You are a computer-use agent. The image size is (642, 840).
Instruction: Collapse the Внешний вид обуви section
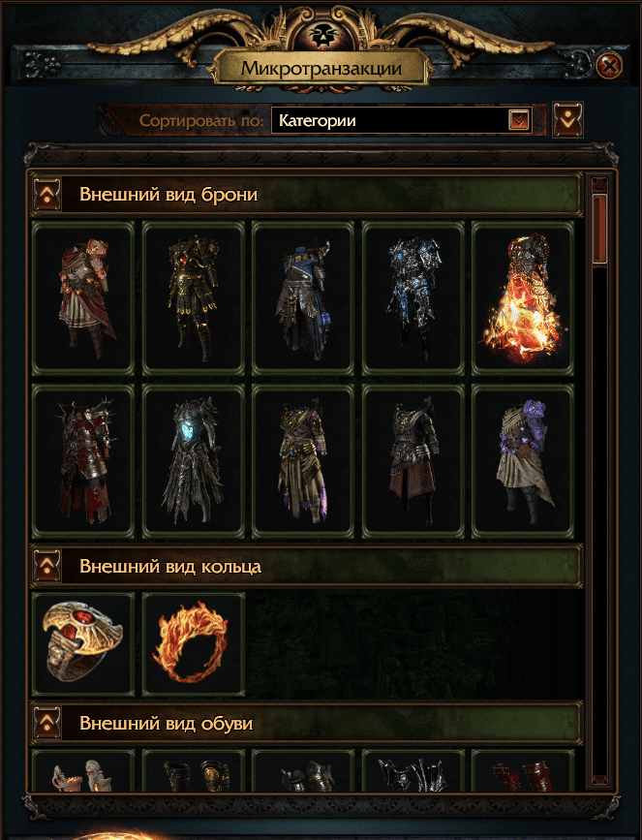click(x=47, y=723)
